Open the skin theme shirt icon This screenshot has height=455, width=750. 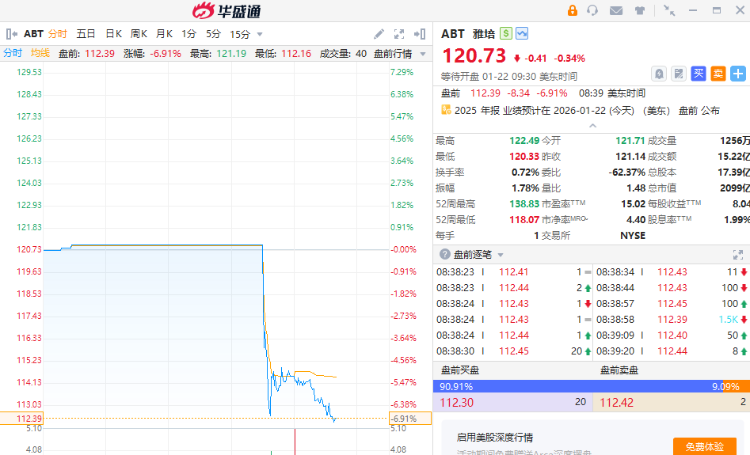[x=640, y=11]
